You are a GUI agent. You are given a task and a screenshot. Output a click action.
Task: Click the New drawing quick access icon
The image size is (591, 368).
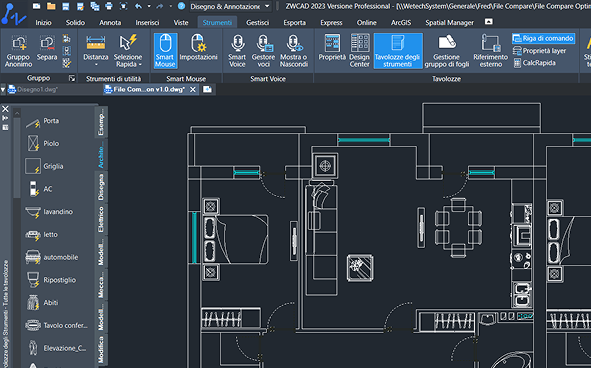(x=36, y=6)
